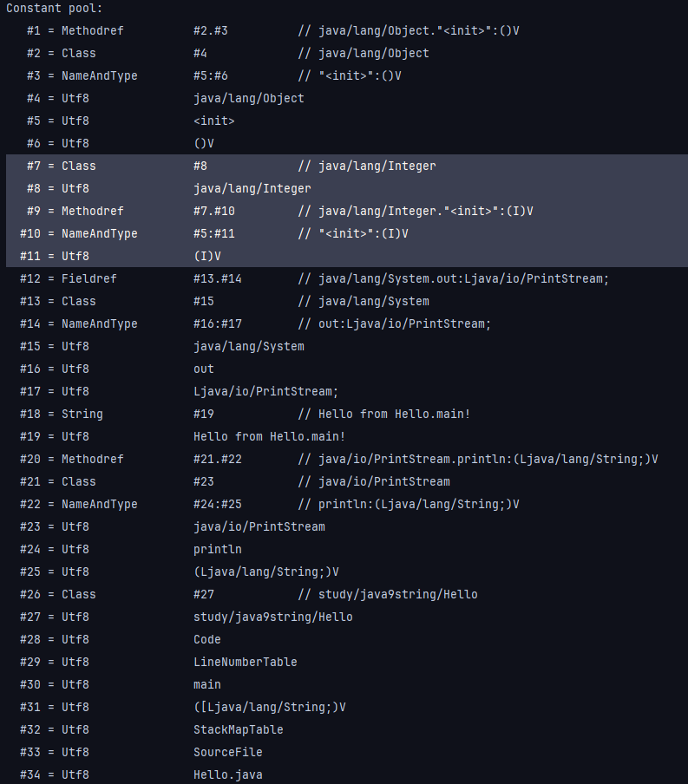Viewport: 688px width, 784px height.
Task: Click the study/java9string/Hello comment on line #26
Action: pyautogui.click(x=397, y=594)
